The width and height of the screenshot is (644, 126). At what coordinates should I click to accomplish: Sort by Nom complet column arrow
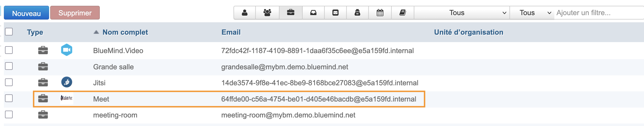(x=96, y=32)
